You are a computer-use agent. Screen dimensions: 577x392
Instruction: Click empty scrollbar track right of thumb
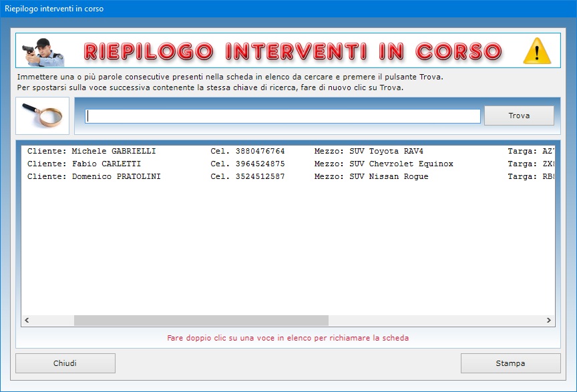[434, 321]
